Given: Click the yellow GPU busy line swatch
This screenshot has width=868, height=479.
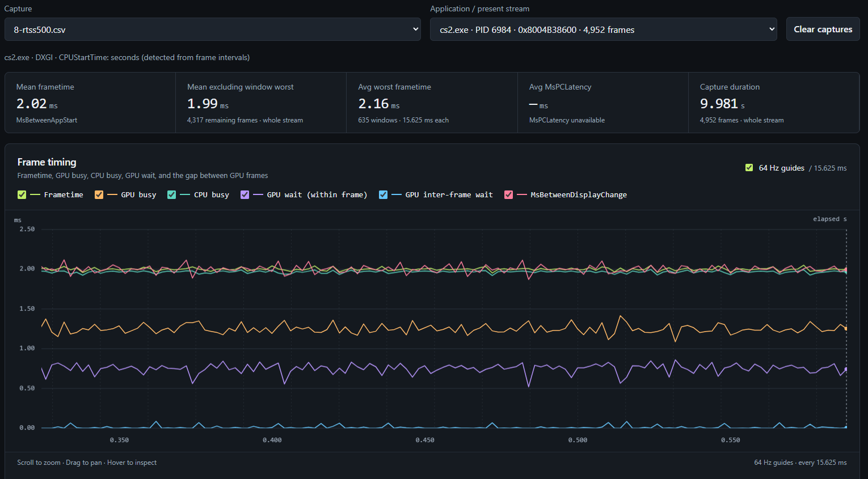Looking at the screenshot, I should [112, 194].
